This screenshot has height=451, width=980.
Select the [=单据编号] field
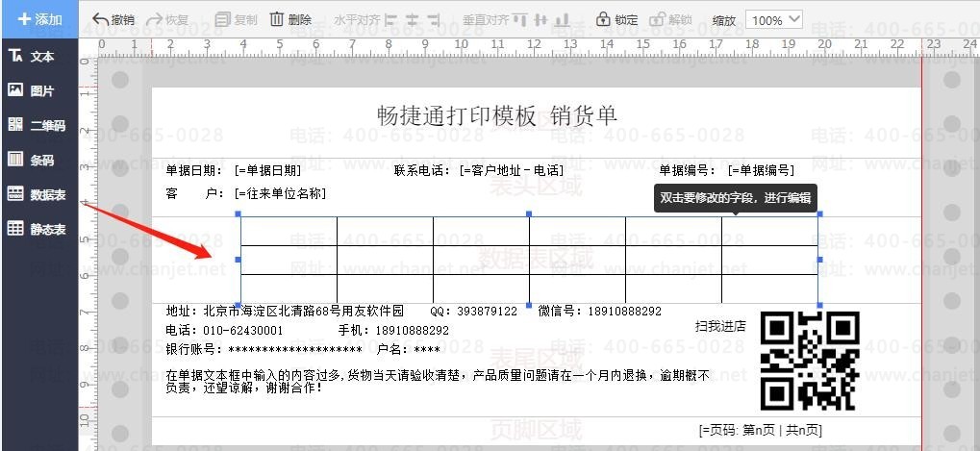[761, 170]
